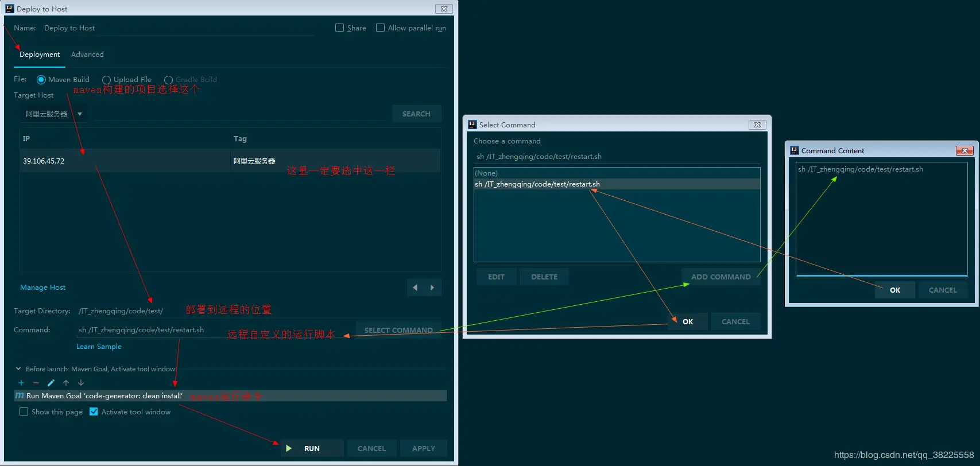Close the Select Command dialog

[x=757, y=125]
